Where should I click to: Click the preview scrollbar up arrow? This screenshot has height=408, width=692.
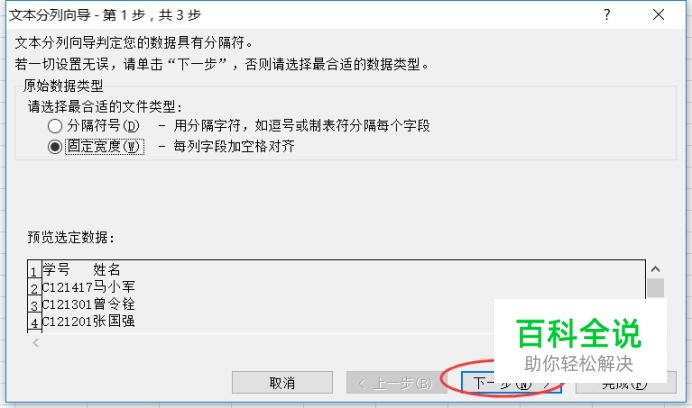[655, 269]
